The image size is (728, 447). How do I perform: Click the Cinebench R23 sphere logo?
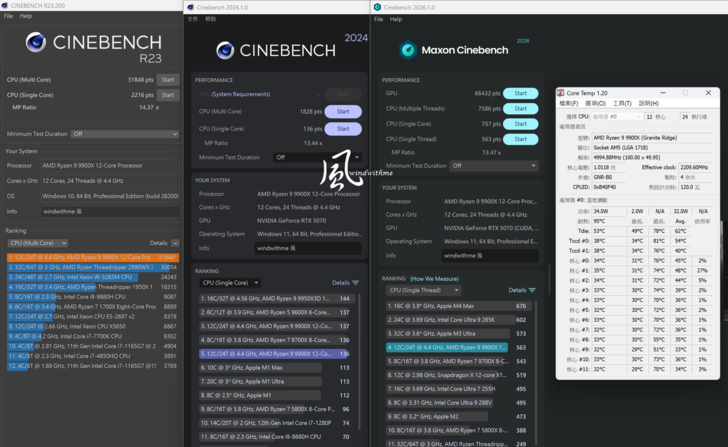pyautogui.click(x=36, y=42)
